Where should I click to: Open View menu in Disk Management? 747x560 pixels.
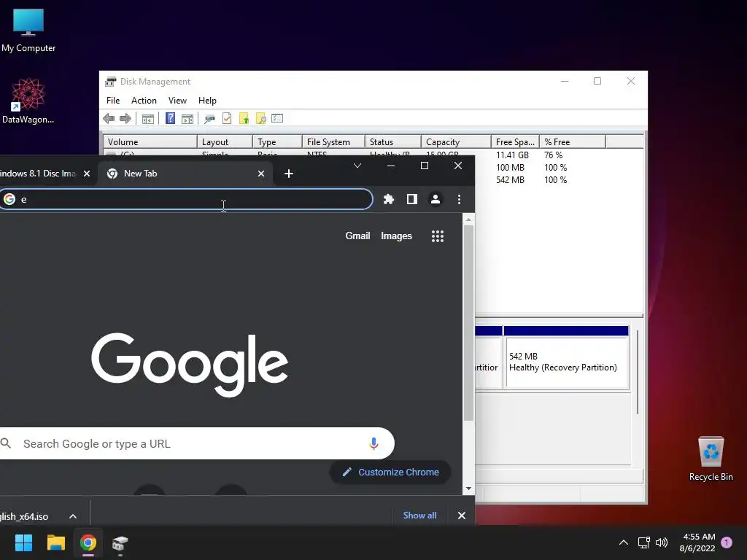pyautogui.click(x=177, y=101)
